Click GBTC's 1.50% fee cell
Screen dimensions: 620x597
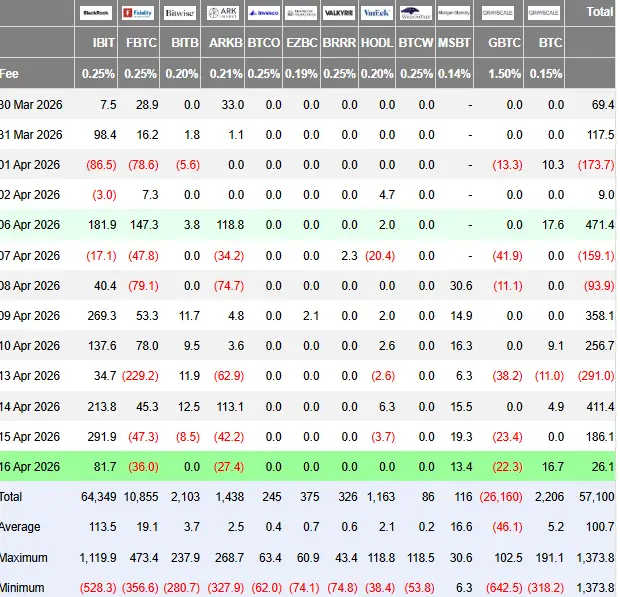[504, 74]
